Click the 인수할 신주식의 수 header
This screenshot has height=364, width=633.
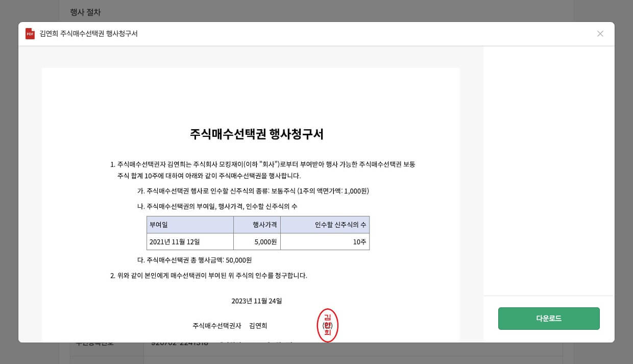pos(325,225)
